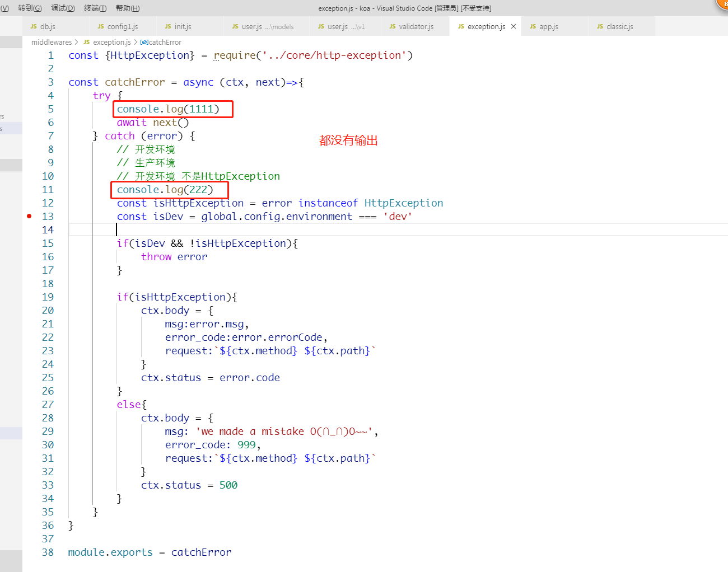Switch to the app.js tab
Screen dimensions: 728x572
click(x=554, y=26)
